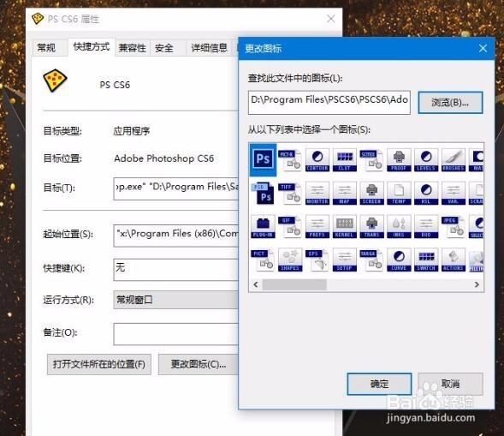The height and width of the screenshot is (436, 504).
Task: Choose the PICT file icon
Action: click(x=263, y=260)
